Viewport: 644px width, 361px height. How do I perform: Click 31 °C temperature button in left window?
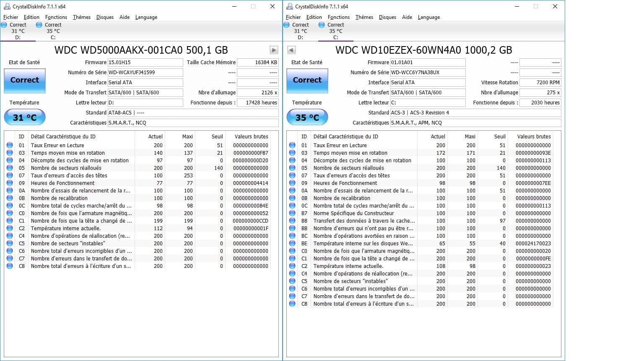tap(25, 117)
